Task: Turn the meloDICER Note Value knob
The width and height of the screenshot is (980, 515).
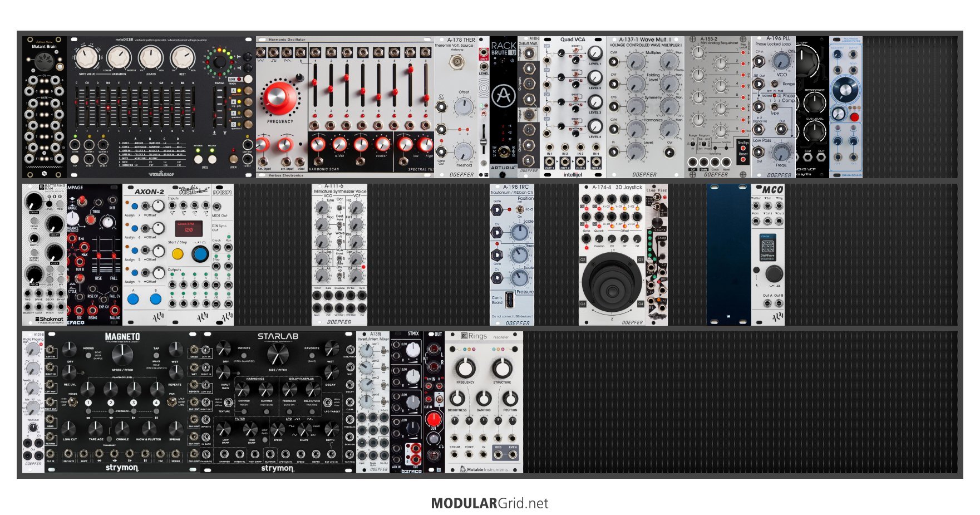Action: [86, 57]
